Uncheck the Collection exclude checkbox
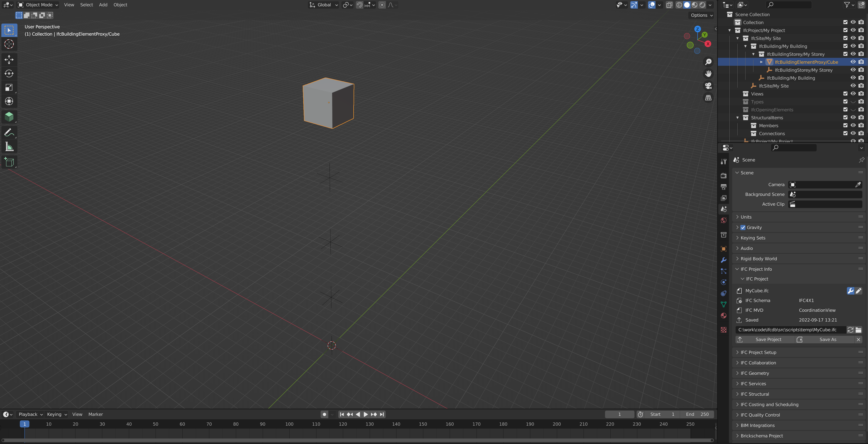 (x=845, y=22)
